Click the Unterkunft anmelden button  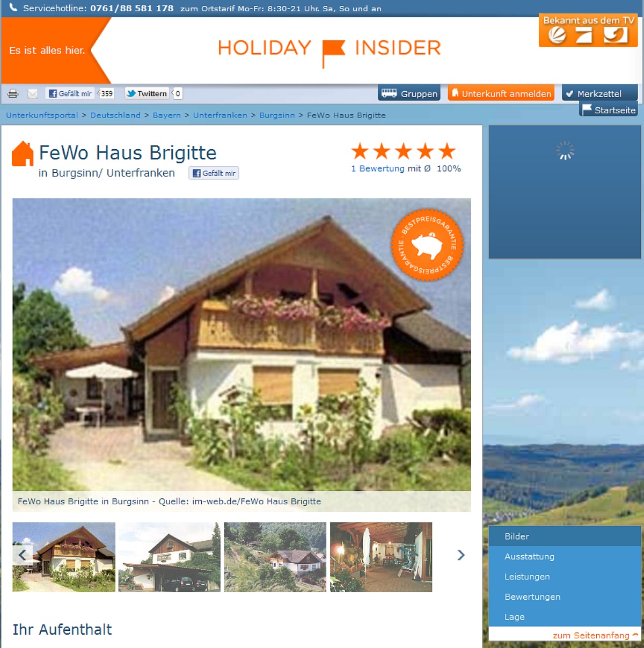coord(501,93)
